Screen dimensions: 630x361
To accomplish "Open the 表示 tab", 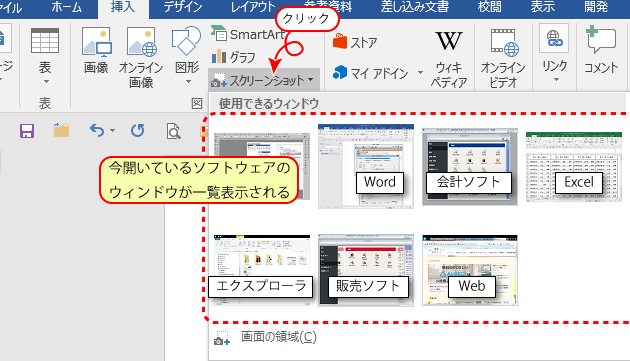I will 542,8.
